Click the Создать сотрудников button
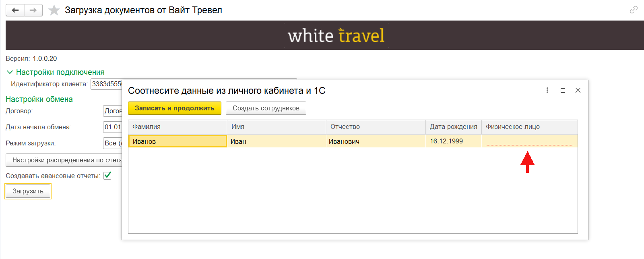This screenshot has height=259, width=644. tap(266, 108)
